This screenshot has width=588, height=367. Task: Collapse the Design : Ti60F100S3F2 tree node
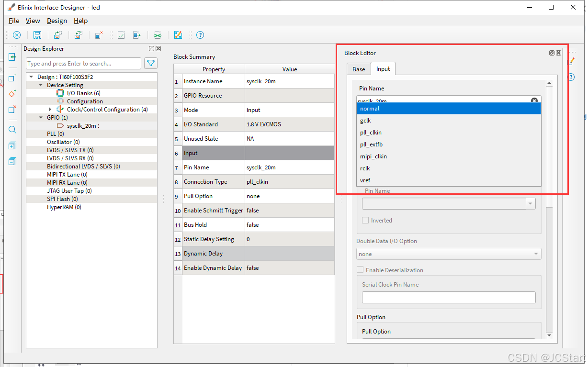coord(31,77)
